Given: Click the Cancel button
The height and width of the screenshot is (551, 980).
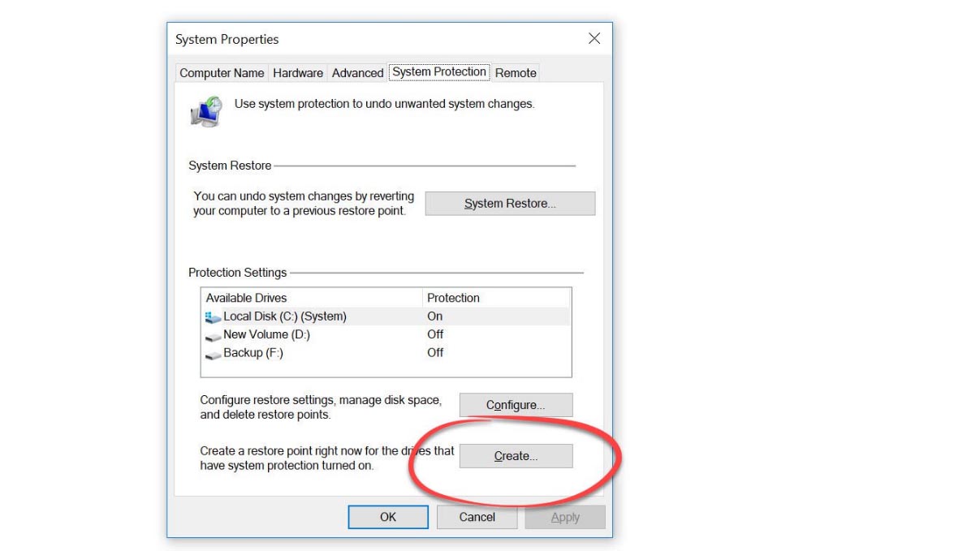Looking at the screenshot, I should [x=477, y=517].
